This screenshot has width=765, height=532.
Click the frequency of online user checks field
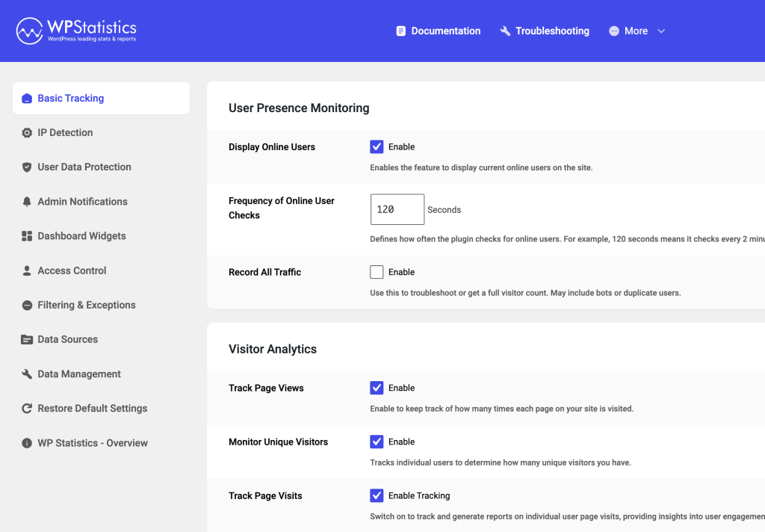pos(397,209)
